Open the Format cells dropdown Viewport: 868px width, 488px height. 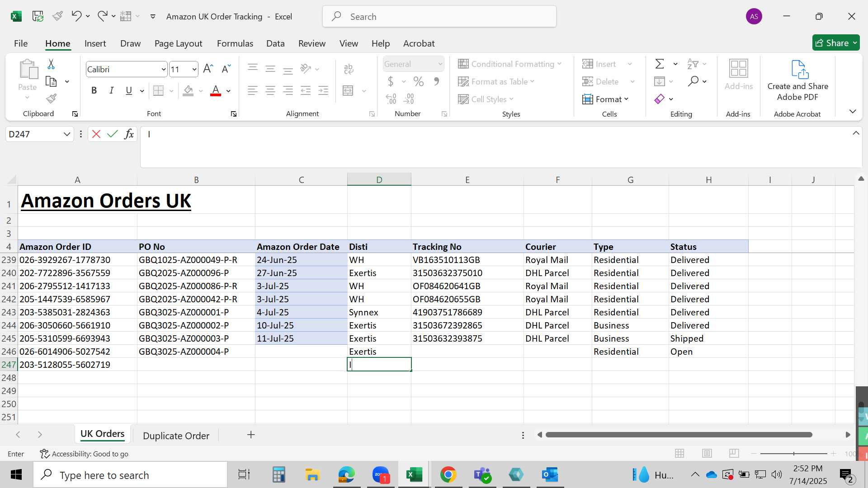pos(606,99)
